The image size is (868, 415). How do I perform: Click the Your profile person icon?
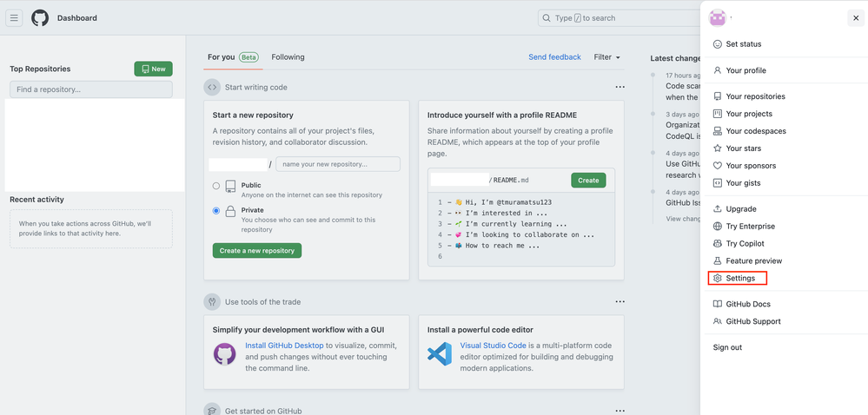(718, 70)
